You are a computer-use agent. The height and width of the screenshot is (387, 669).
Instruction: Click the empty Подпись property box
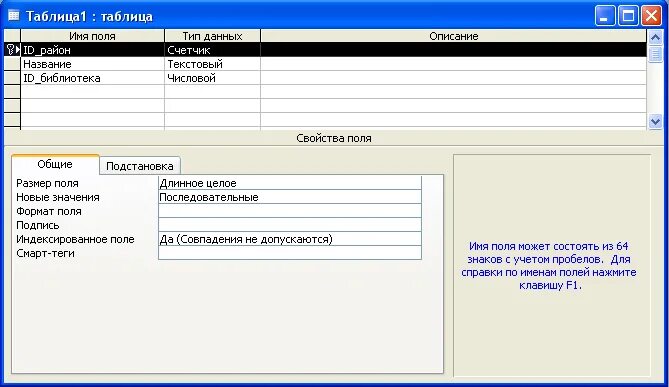click(x=290, y=225)
